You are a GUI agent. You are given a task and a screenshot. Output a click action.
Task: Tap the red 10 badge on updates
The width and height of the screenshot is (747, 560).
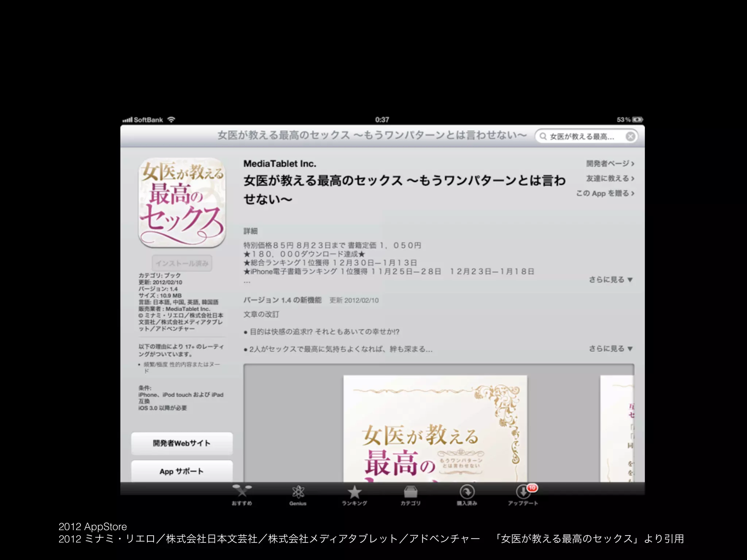click(x=532, y=487)
